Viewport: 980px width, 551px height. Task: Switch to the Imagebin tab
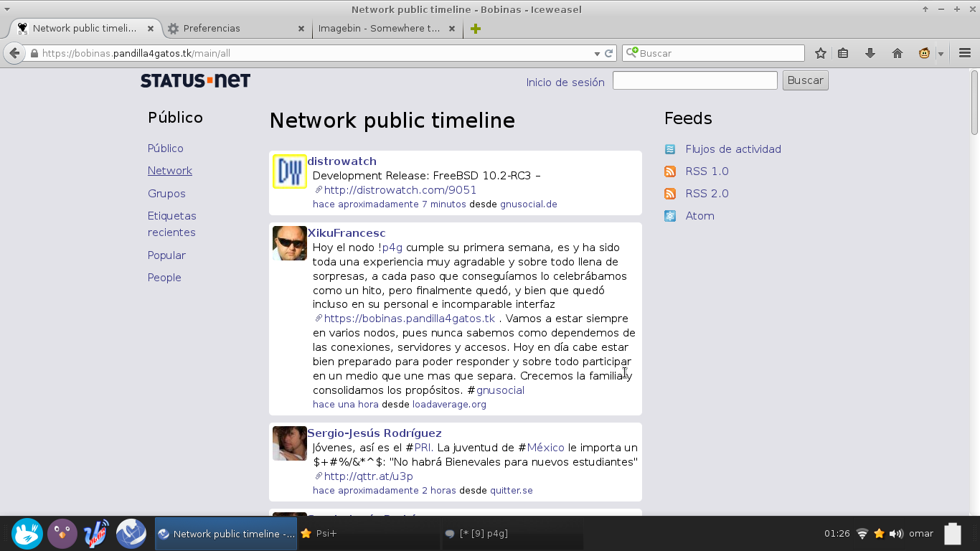pos(387,29)
